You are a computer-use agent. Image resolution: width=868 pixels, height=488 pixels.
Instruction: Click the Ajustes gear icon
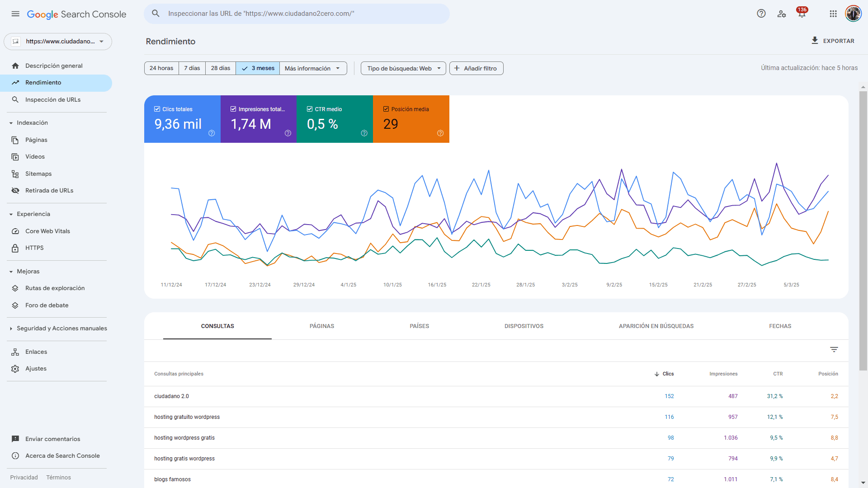coord(15,369)
